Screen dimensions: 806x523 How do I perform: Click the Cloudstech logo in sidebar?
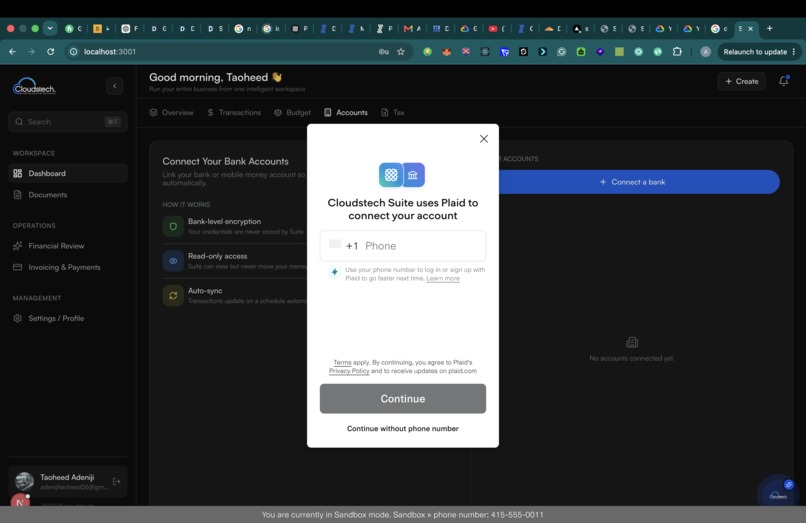pos(34,86)
